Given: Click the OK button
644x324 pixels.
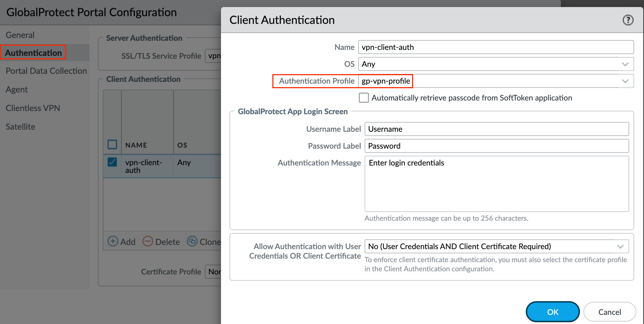Looking at the screenshot, I should [553, 312].
